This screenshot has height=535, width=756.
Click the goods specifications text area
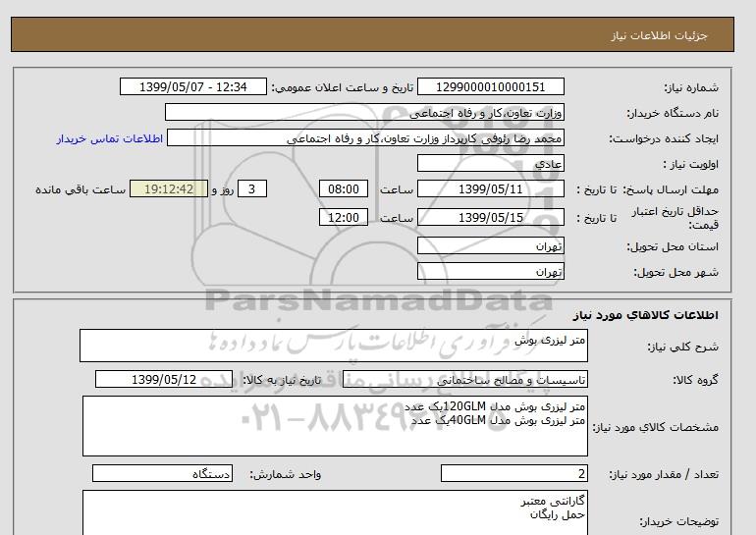335,426
